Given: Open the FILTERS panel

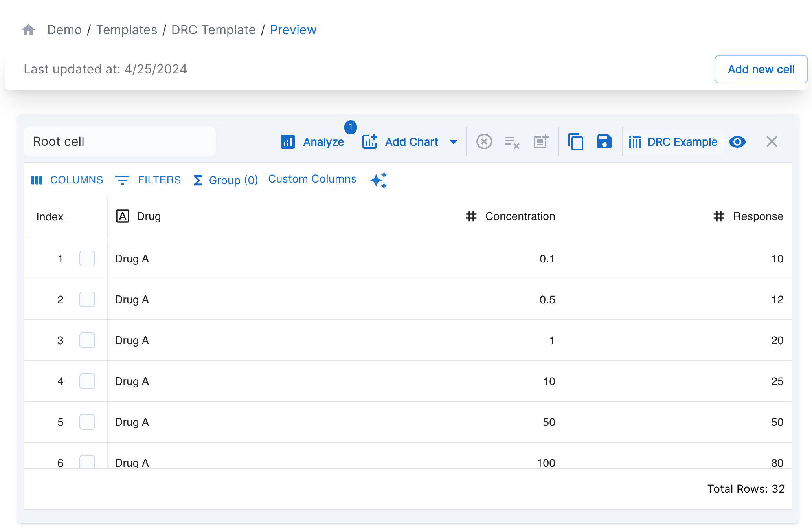Looking at the screenshot, I should 148,180.
